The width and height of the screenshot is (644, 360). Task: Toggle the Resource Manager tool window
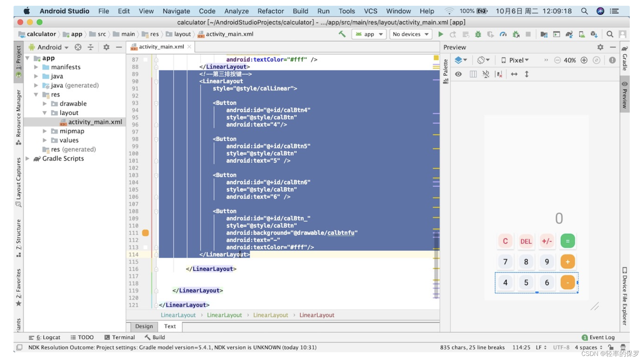19,117
